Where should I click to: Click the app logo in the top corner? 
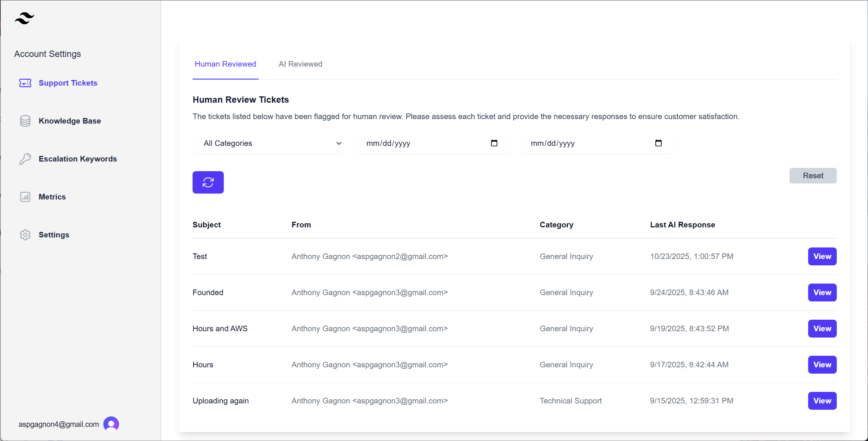coord(25,17)
